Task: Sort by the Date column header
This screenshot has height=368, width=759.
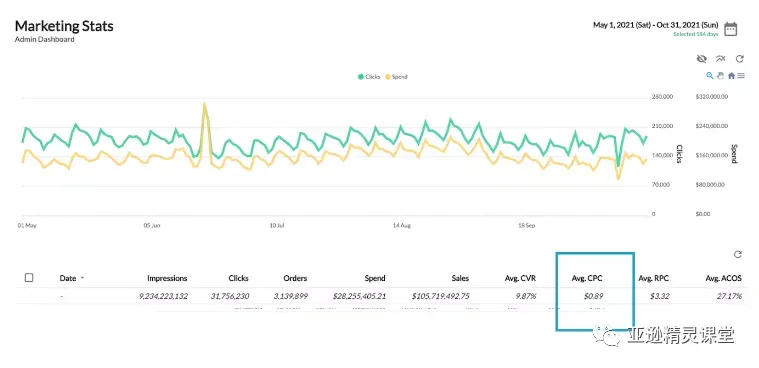Action: [x=68, y=278]
